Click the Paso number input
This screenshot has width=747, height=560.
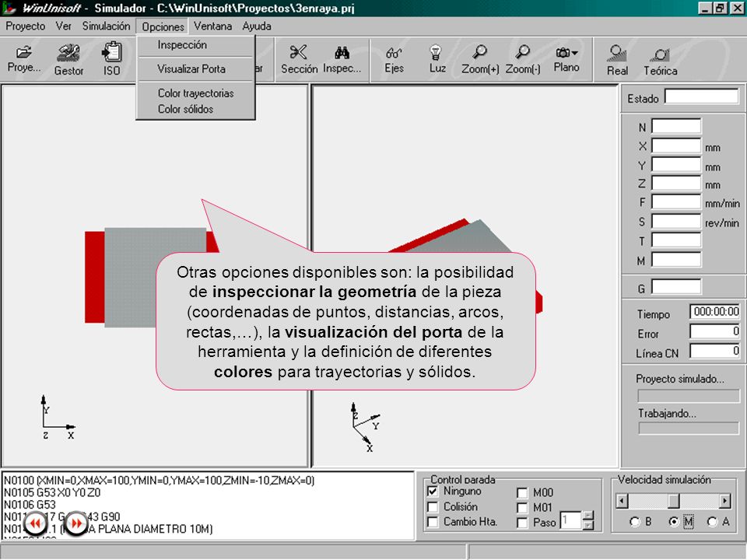(x=571, y=520)
